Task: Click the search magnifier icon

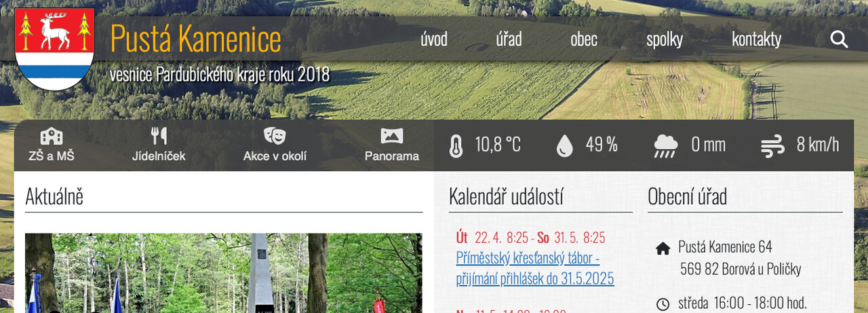Action: pyautogui.click(x=839, y=39)
